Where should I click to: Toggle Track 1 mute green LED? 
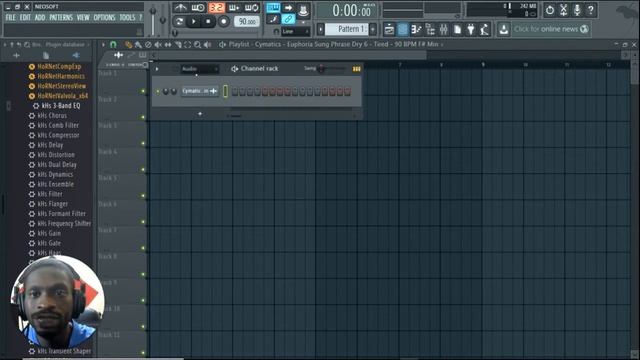143,91
